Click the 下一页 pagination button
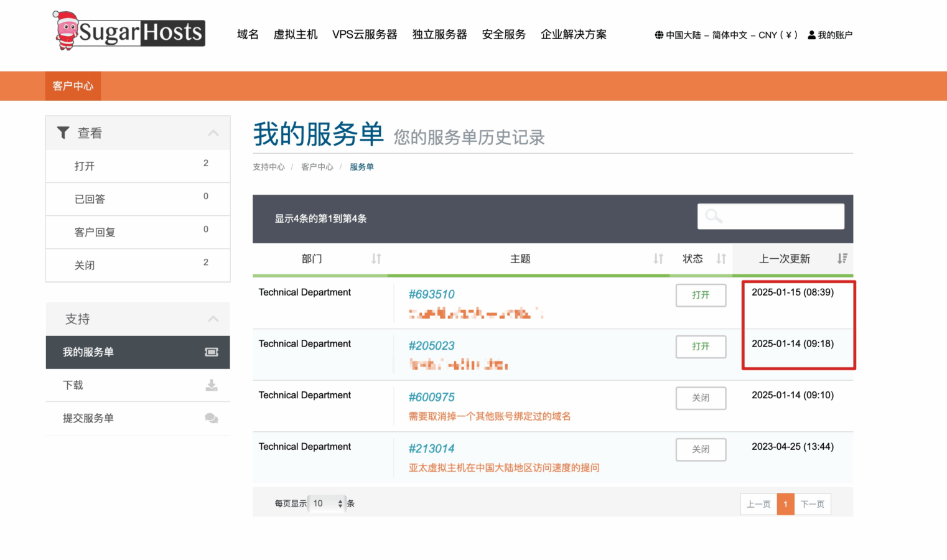This screenshot has width=947, height=560. pos(812,504)
